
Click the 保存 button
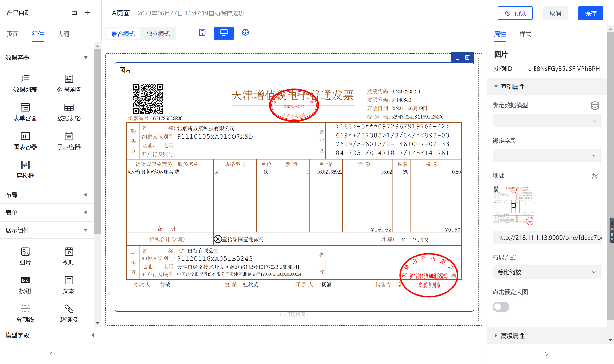tap(590, 13)
